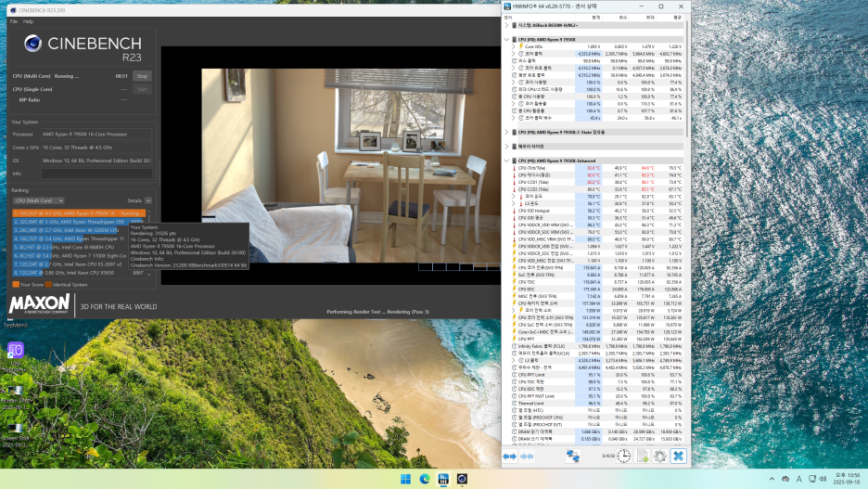
Task: Toggle the ranking Details arrow button
Action: (148, 200)
